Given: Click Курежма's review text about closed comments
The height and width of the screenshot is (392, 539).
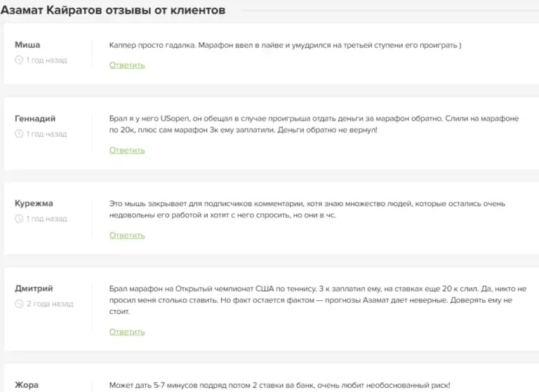Looking at the screenshot, I should point(307,209).
